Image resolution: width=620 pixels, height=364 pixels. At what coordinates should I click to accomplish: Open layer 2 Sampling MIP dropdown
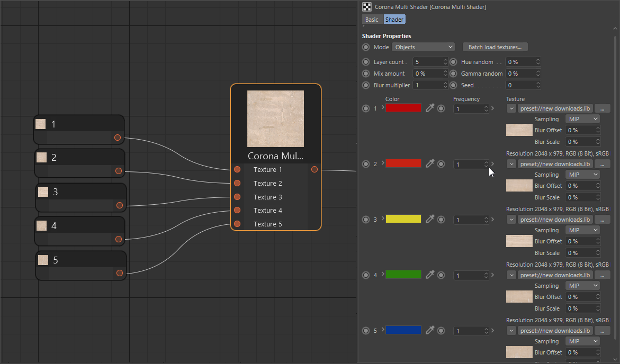pyautogui.click(x=582, y=174)
